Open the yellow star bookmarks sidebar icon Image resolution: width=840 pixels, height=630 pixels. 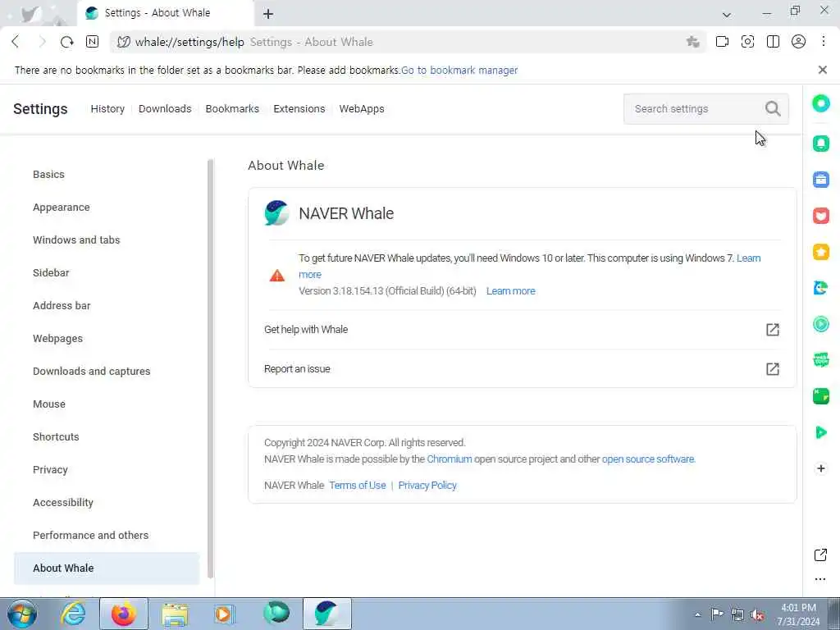tap(820, 252)
